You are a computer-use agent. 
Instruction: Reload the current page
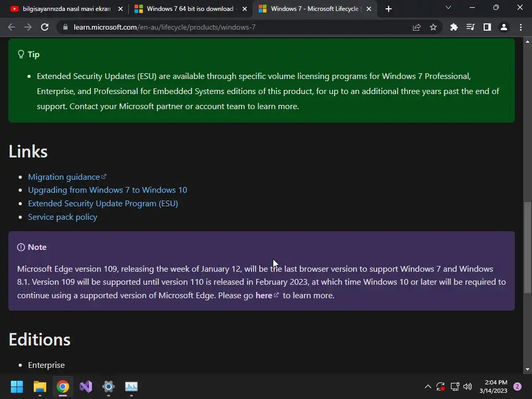(45, 27)
